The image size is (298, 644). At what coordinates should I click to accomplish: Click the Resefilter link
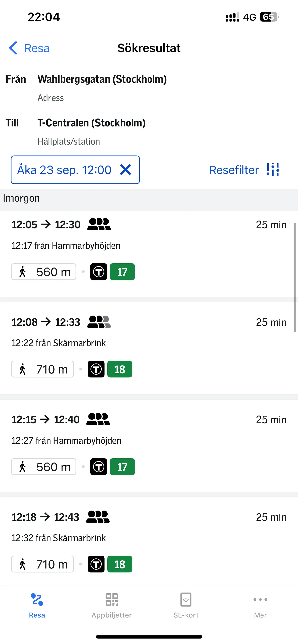click(234, 170)
